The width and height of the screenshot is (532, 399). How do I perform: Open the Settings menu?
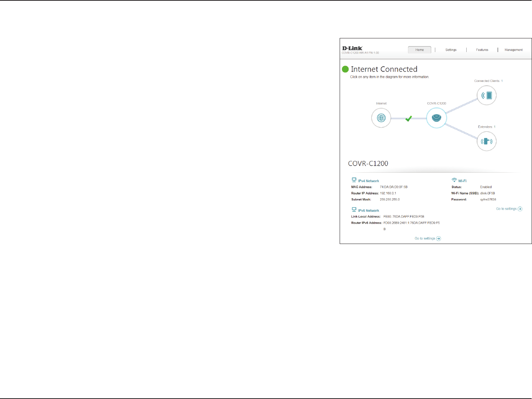[451, 50]
